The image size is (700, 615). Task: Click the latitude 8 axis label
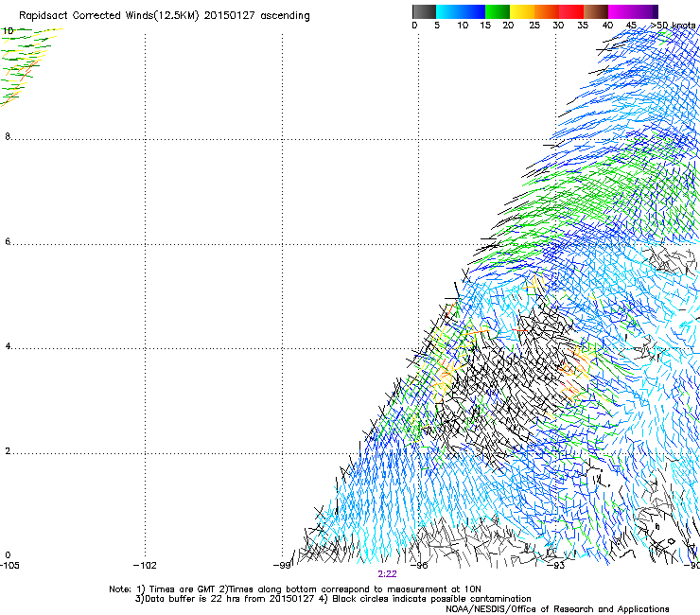(8, 136)
